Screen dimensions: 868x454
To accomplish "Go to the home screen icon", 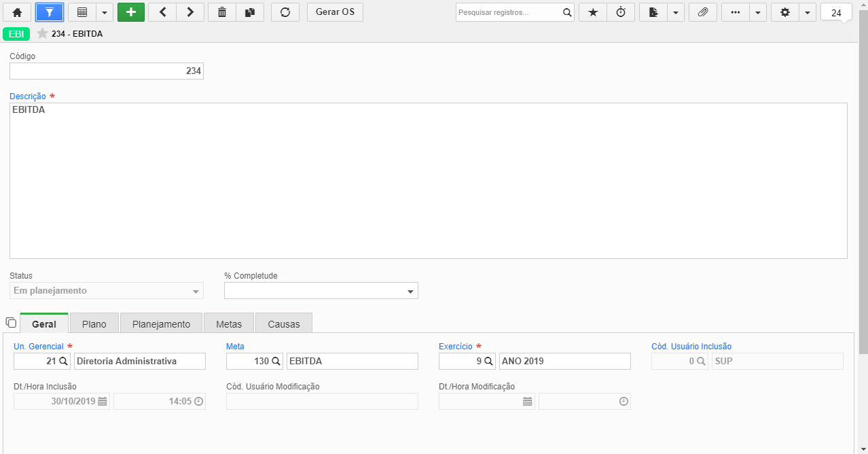I will (x=17, y=12).
